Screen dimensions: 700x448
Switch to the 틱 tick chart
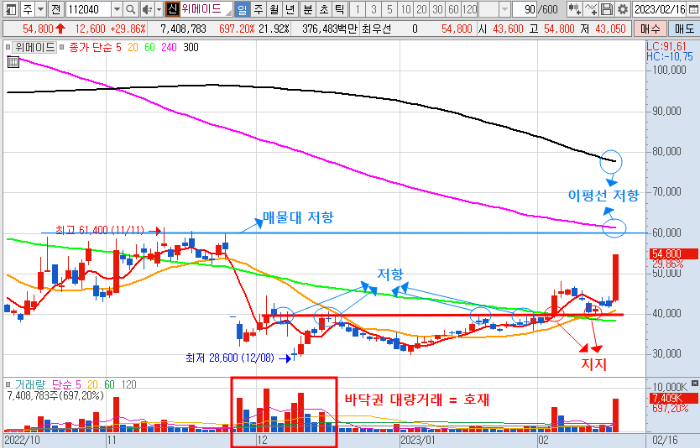340,9
